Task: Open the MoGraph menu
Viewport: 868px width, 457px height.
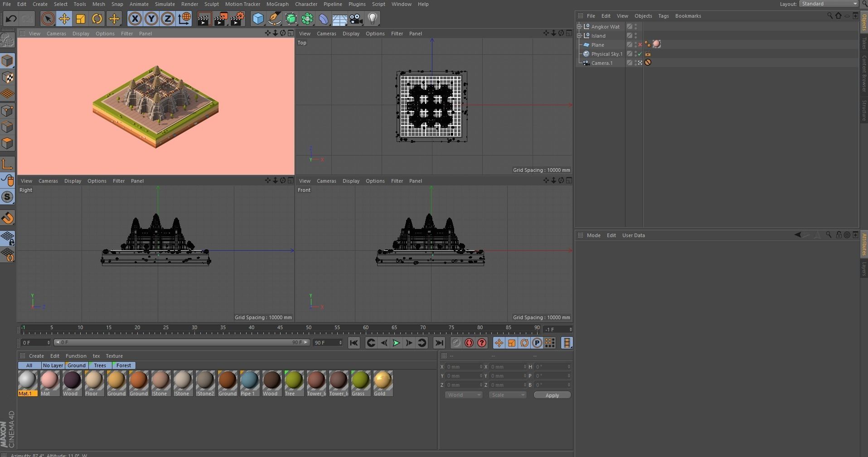Action: tap(277, 4)
